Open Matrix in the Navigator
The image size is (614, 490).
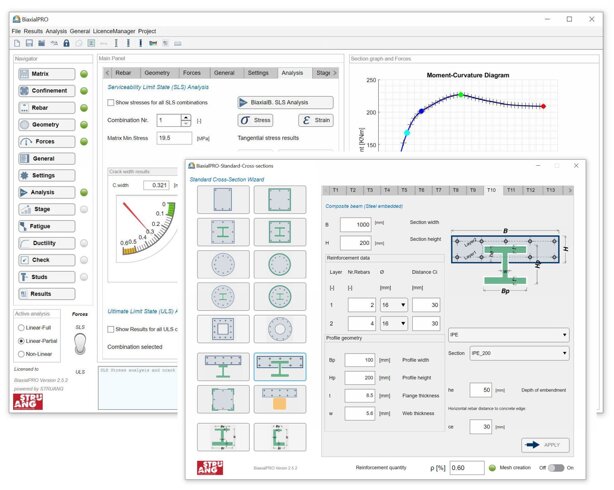click(47, 74)
